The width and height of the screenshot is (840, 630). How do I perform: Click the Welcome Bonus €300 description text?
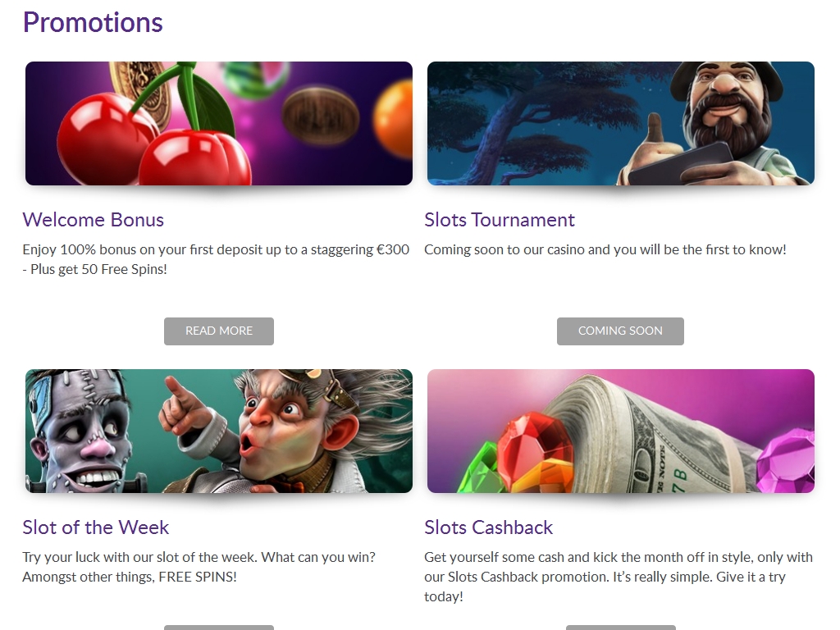point(216,259)
